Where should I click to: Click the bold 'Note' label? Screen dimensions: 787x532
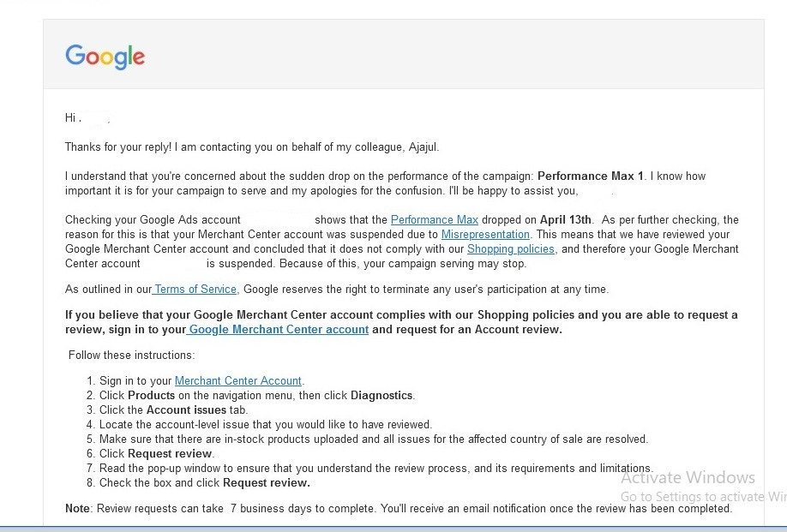click(77, 508)
